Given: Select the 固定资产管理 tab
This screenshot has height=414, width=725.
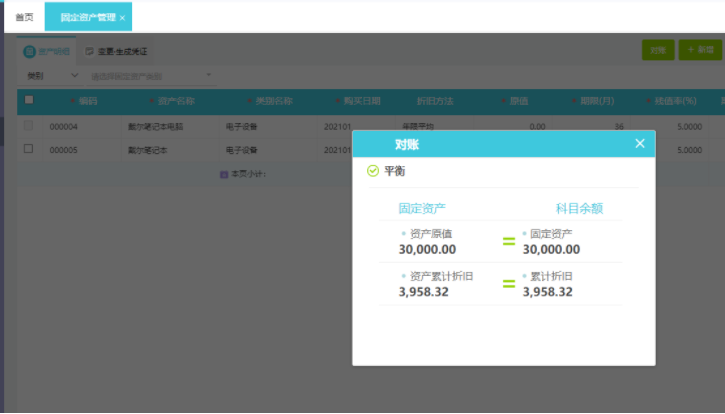Looking at the screenshot, I should pyautogui.click(x=88, y=17).
